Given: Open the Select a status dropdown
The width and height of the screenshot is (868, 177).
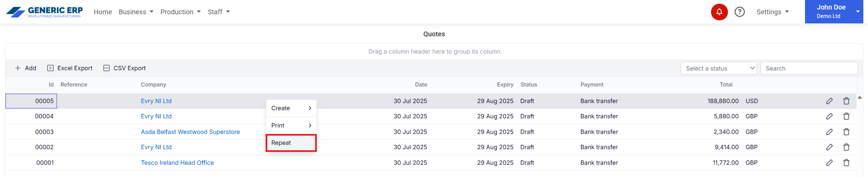Looking at the screenshot, I should coord(718,68).
